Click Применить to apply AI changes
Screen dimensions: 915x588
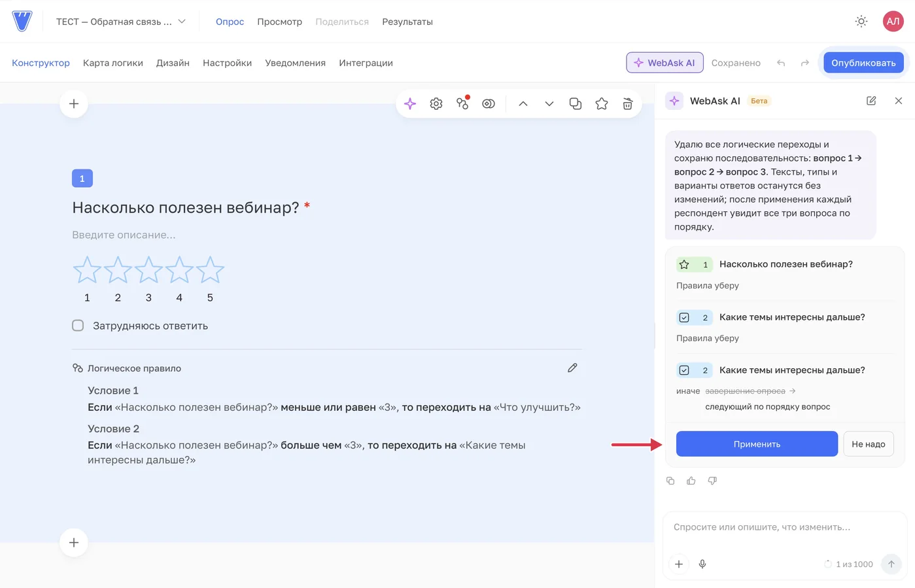(x=757, y=444)
